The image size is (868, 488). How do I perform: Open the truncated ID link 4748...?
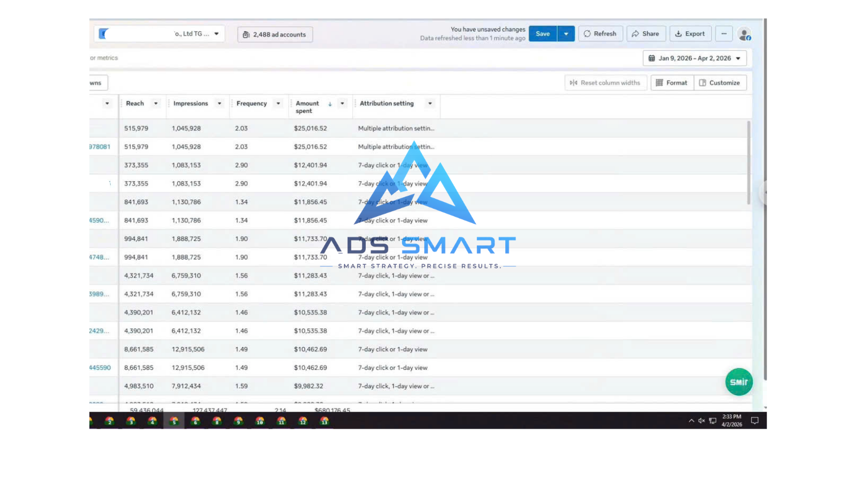99,257
